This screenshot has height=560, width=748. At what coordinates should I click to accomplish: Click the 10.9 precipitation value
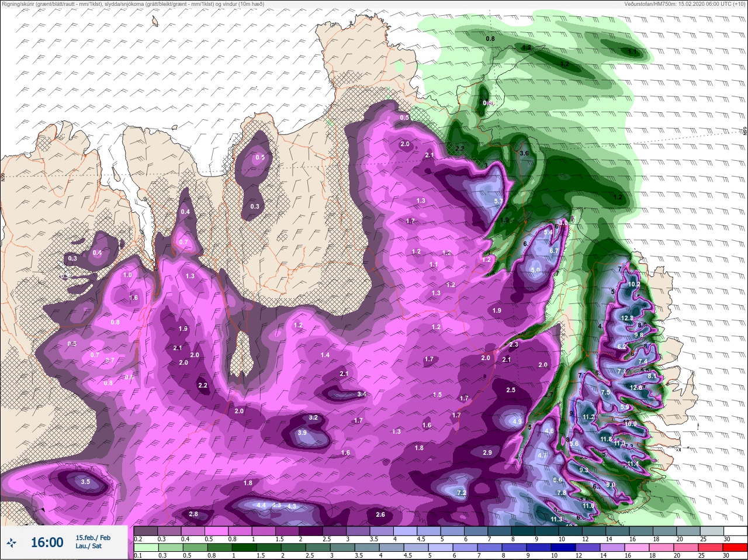point(631,424)
